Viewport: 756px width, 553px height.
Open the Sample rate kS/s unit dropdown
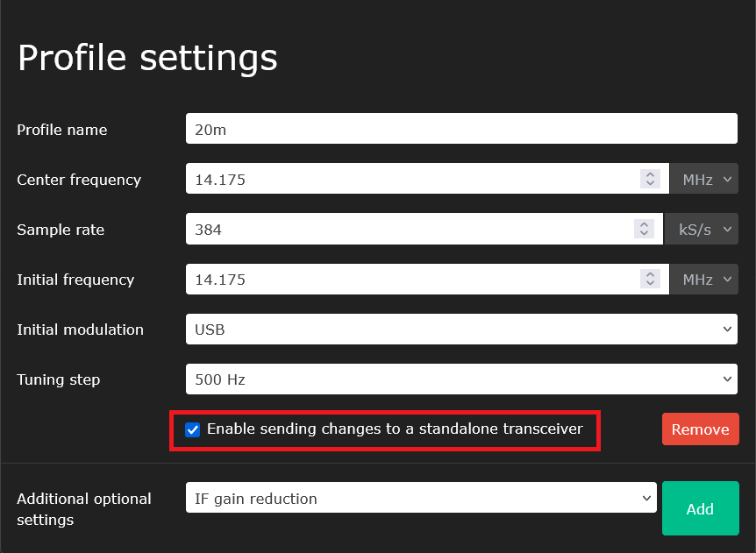point(702,230)
